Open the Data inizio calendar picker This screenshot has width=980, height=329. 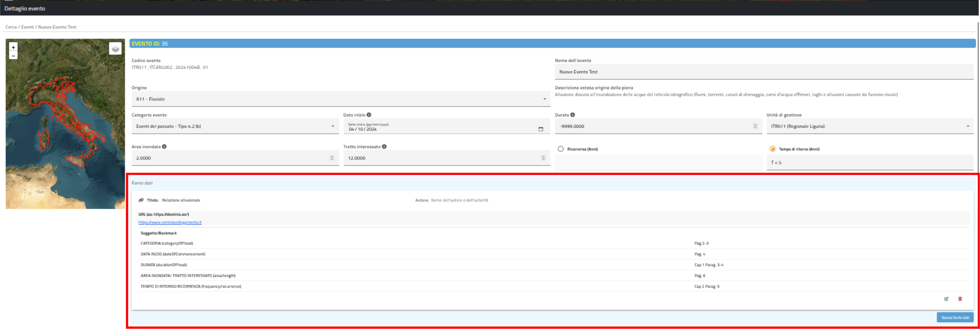pyautogui.click(x=541, y=129)
